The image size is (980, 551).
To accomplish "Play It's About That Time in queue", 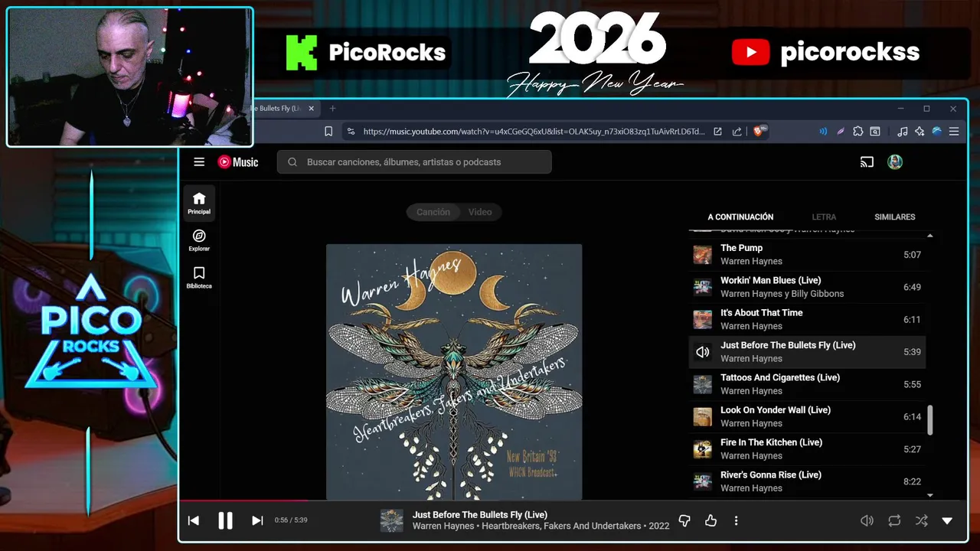I will pos(807,319).
